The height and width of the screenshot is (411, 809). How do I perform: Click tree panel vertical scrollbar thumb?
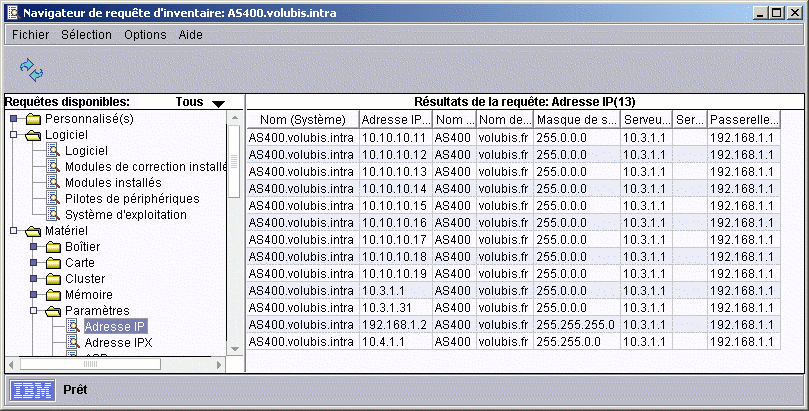(234, 161)
